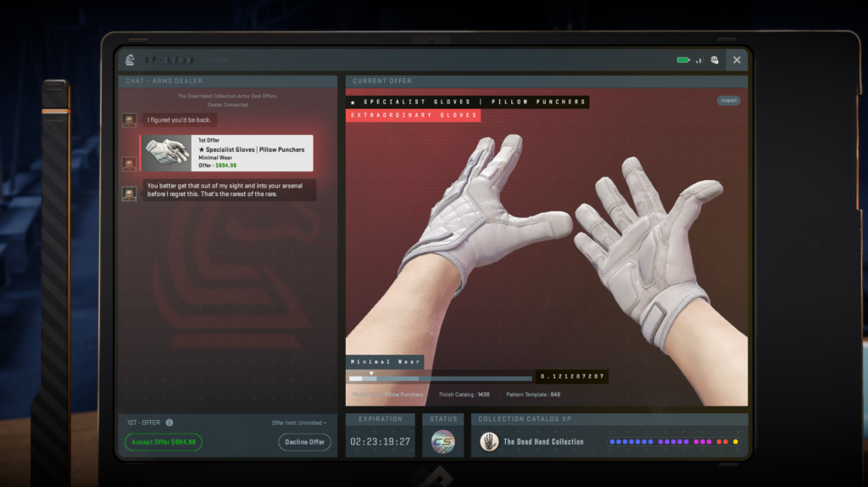The width and height of the screenshot is (868, 487).
Task: Click the gloves thumbnail in 1st Offer card
Action: pos(168,154)
